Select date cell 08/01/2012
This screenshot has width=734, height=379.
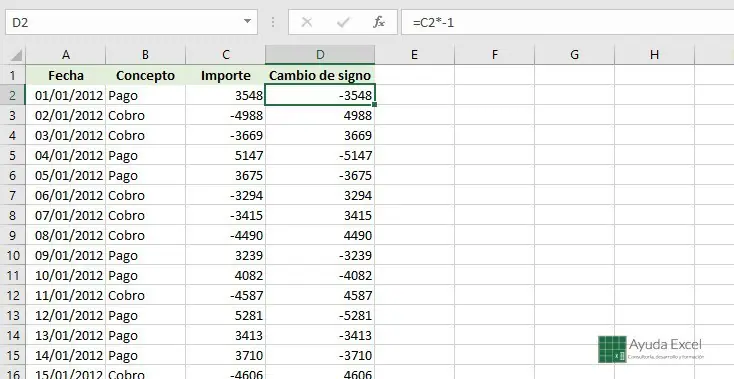tap(66, 235)
